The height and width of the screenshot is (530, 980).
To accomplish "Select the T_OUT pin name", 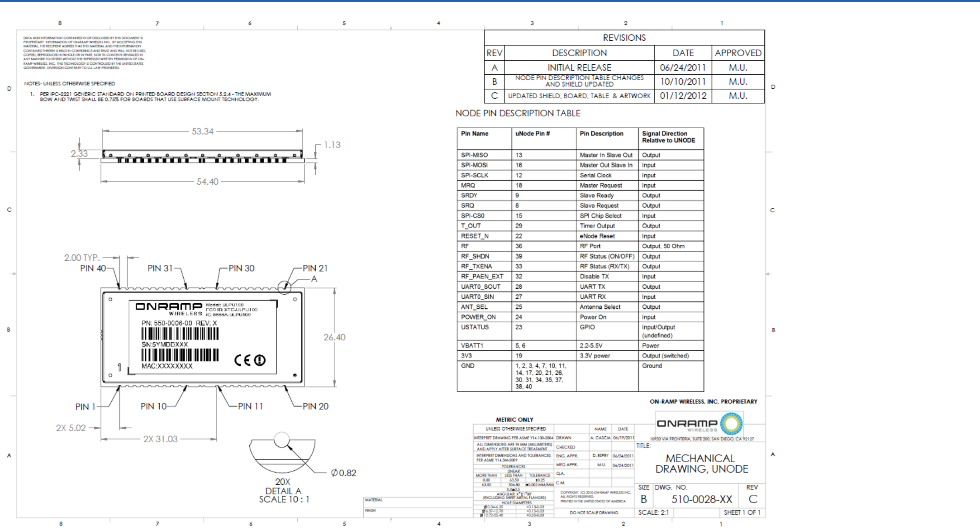I will tap(471, 226).
